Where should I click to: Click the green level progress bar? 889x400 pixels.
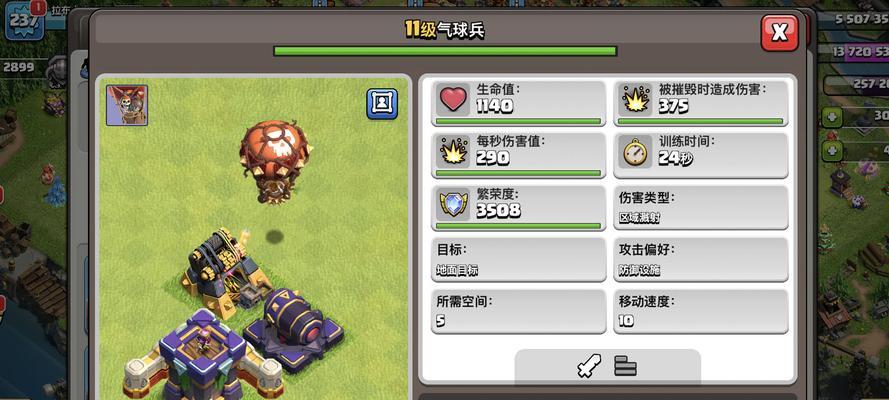point(445,51)
